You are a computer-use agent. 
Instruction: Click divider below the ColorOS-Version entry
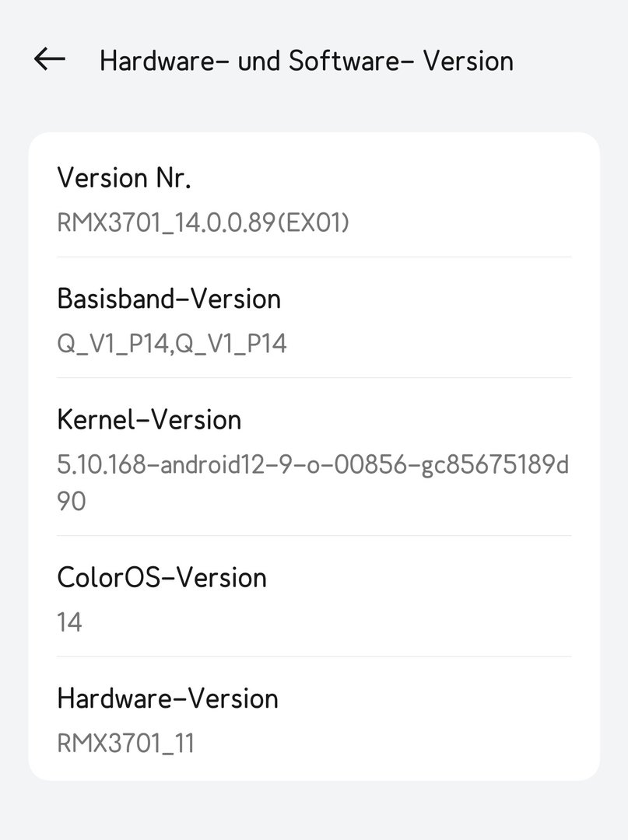coord(314,656)
